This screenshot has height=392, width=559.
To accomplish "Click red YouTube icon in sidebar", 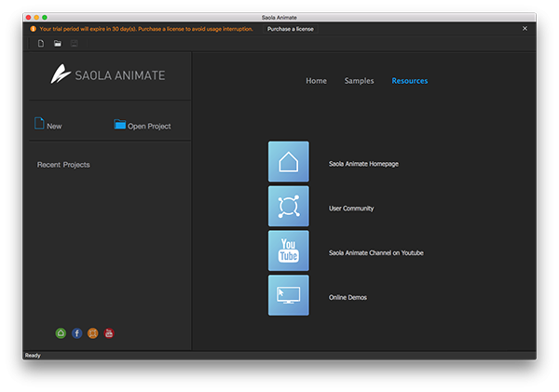I will pos(109,333).
